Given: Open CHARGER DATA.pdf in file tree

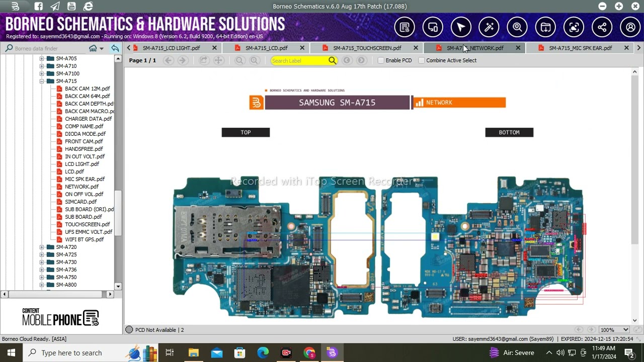Looking at the screenshot, I should [x=88, y=119].
